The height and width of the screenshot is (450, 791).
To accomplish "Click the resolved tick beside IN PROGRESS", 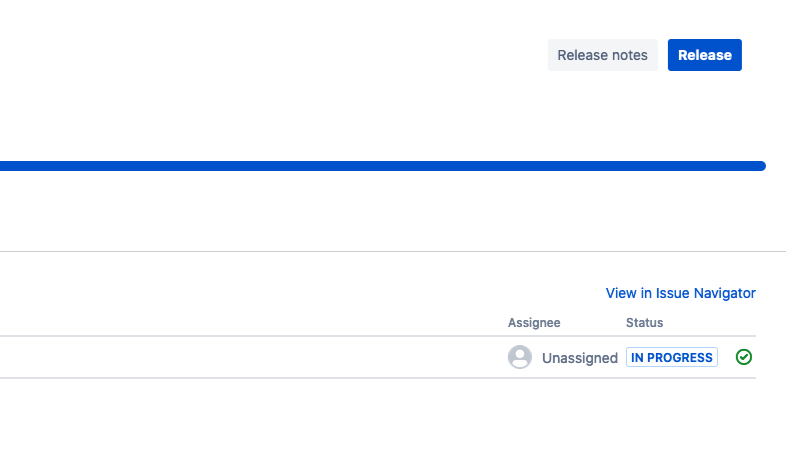I will point(744,357).
